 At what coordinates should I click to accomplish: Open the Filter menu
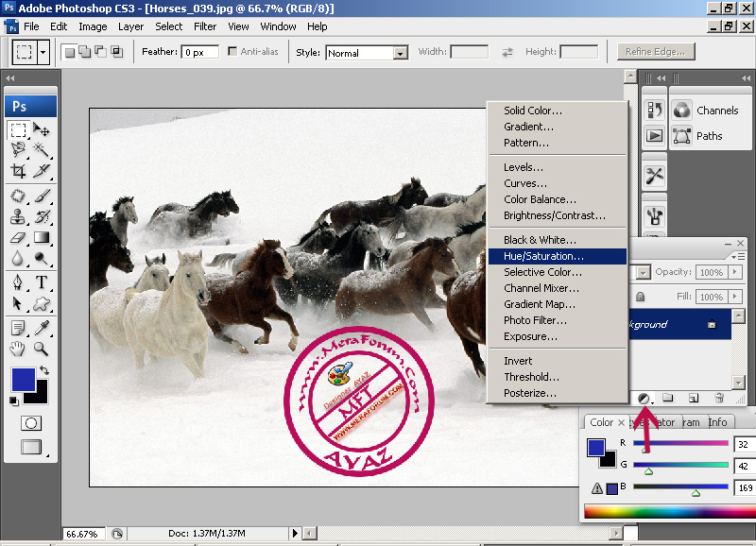point(205,26)
